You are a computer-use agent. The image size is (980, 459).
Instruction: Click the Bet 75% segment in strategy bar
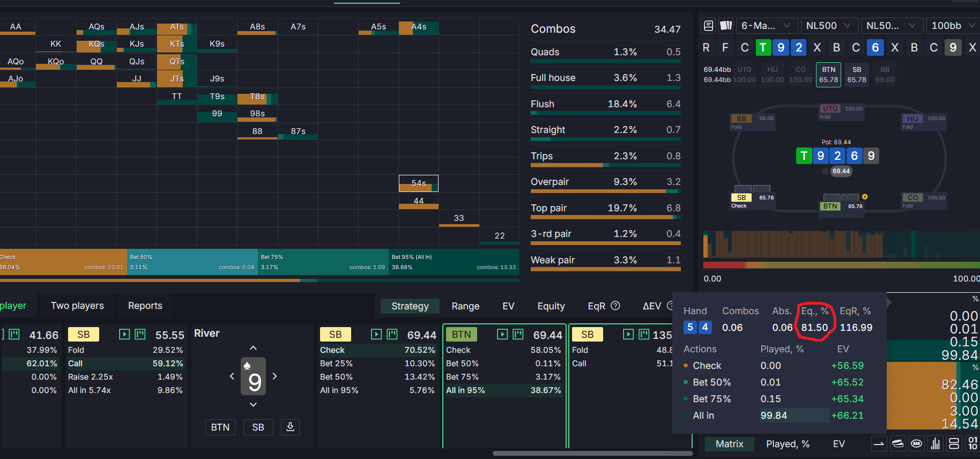323,262
